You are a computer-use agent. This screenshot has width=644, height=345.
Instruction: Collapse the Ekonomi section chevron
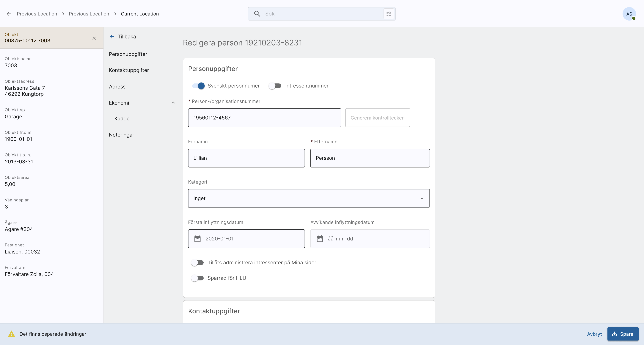pyautogui.click(x=173, y=103)
